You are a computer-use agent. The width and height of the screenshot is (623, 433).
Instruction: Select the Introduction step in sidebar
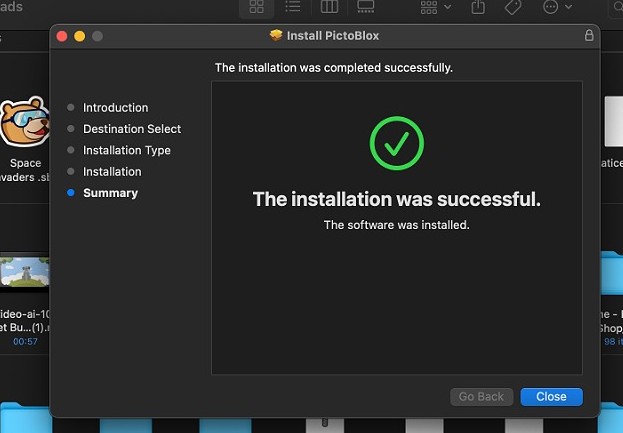(x=115, y=108)
